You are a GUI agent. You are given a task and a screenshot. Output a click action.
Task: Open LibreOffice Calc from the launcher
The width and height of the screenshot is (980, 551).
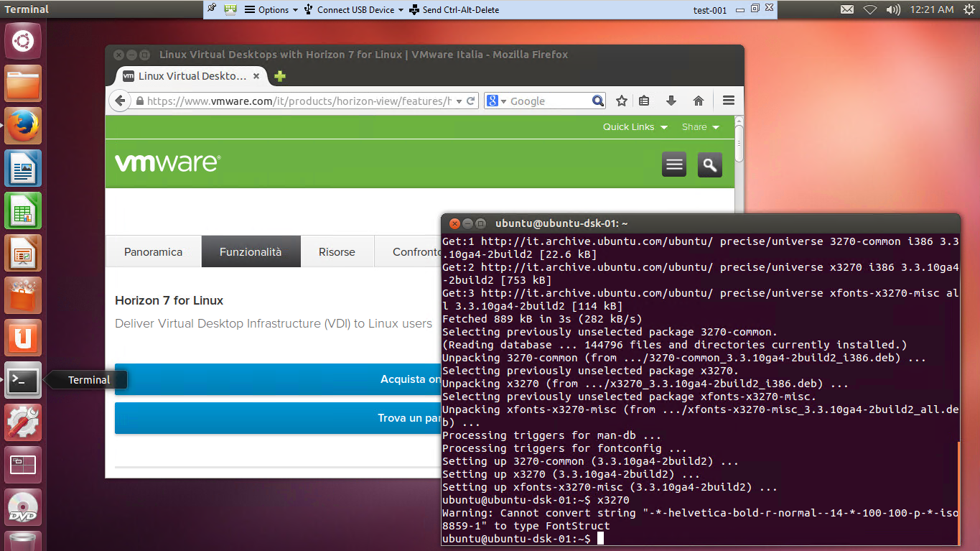tap(23, 211)
